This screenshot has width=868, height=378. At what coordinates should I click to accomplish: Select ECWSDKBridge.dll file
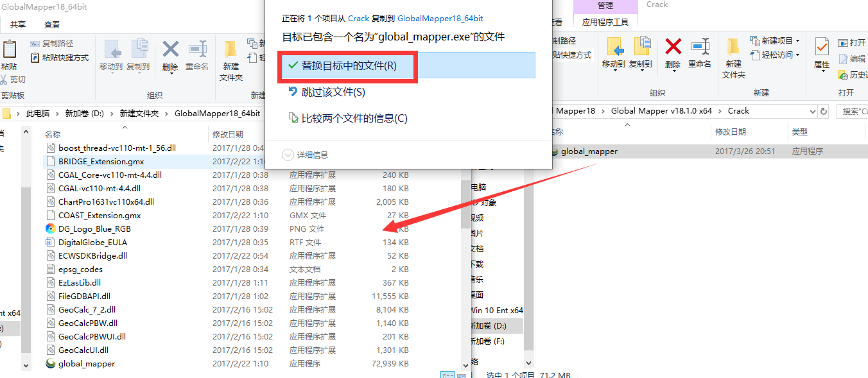[92, 256]
